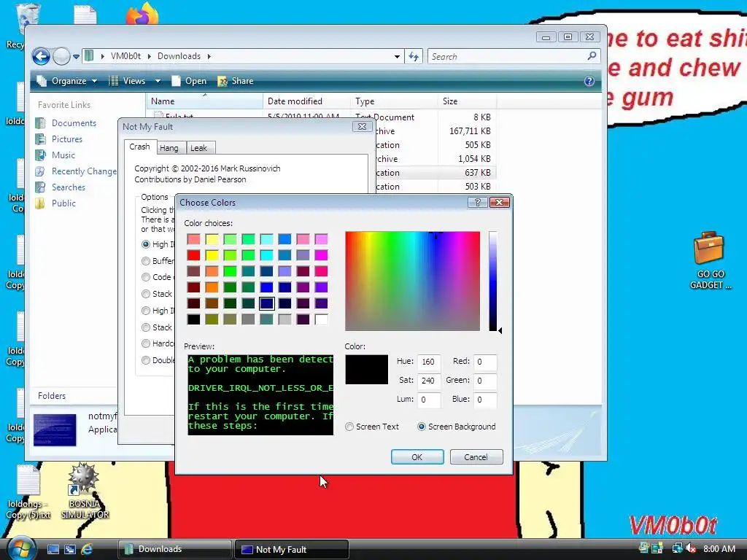Screen dimensions: 747x560
Task: Switch to Downloads taskbar button
Action: [174, 549]
